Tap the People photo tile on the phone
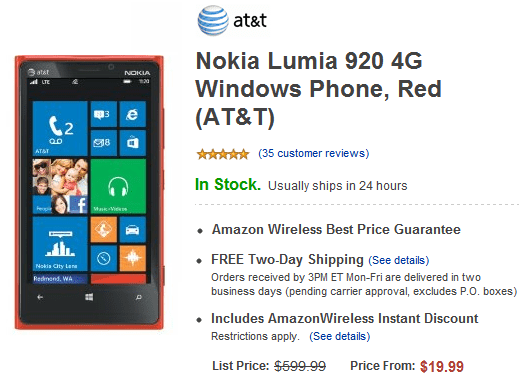 (60, 186)
